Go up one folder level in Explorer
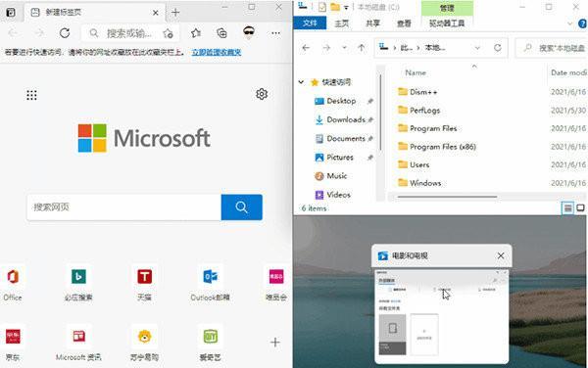The width and height of the screenshot is (588, 368). pos(361,48)
